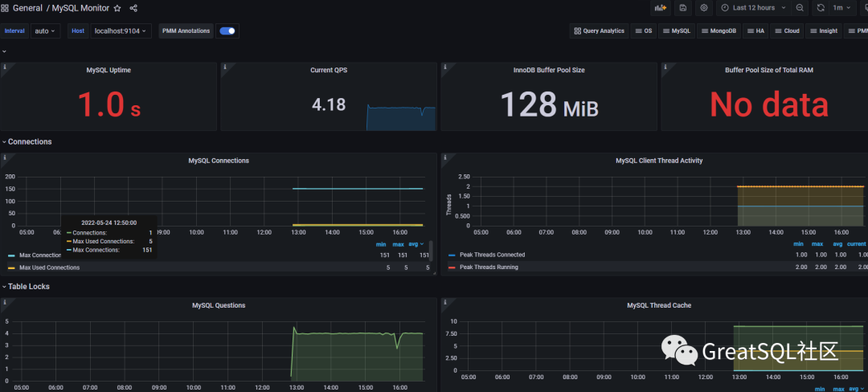
Task: Click the Peak Threads Running color swatch
Action: click(452, 267)
